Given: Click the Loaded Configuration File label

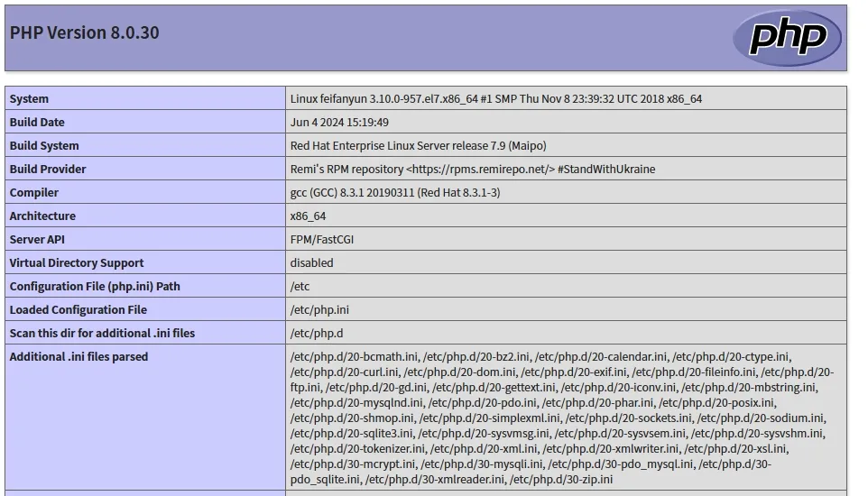Looking at the screenshot, I should pyautogui.click(x=78, y=309).
